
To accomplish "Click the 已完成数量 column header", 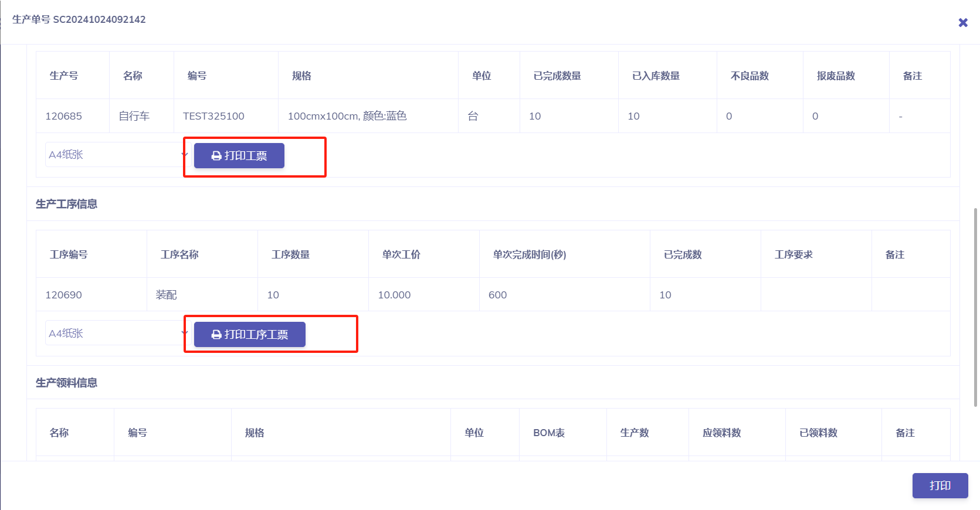I will point(557,76).
